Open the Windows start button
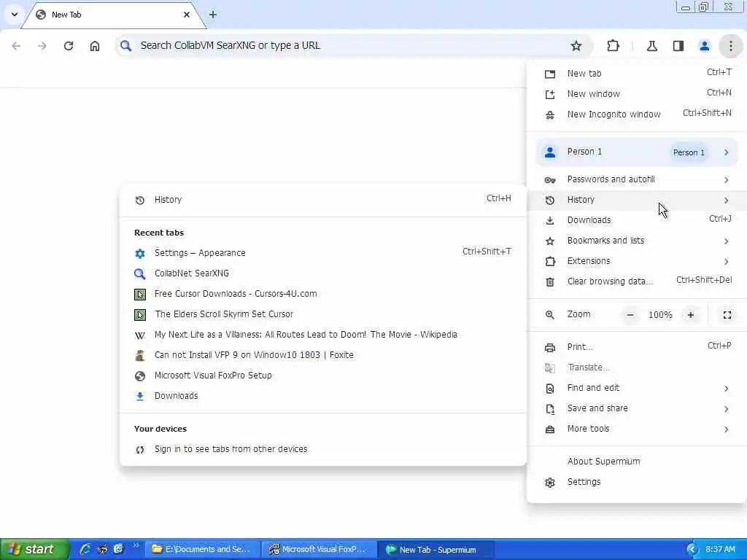Image resolution: width=747 pixels, height=560 pixels. [34, 550]
